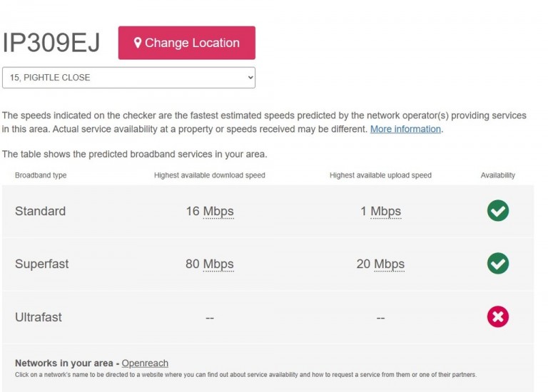548x392 pixels.
Task: Select the Standard broadband type row label
Action: click(x=40, y=211)
